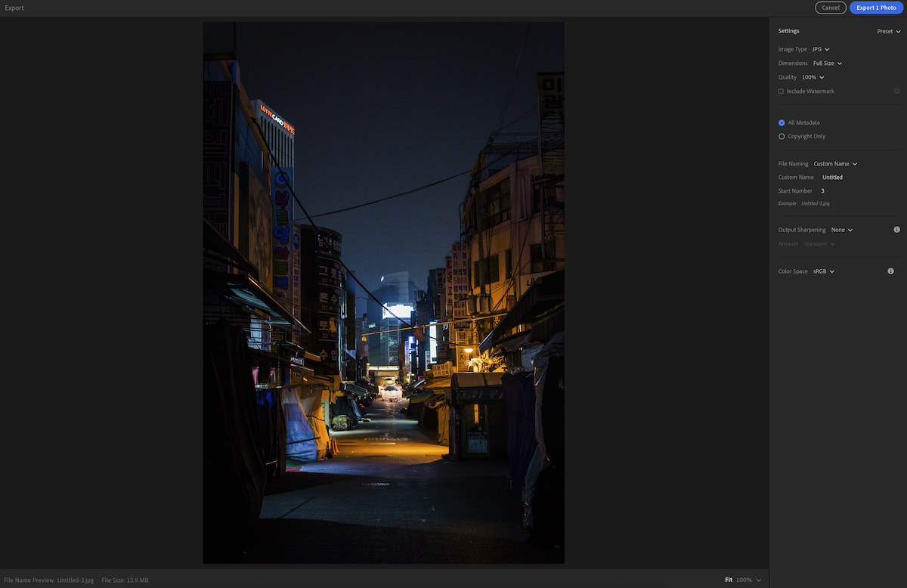Screen dimensions: 907x588
Task: Open the Preset dropdown
Action: (x=888, y=31)
